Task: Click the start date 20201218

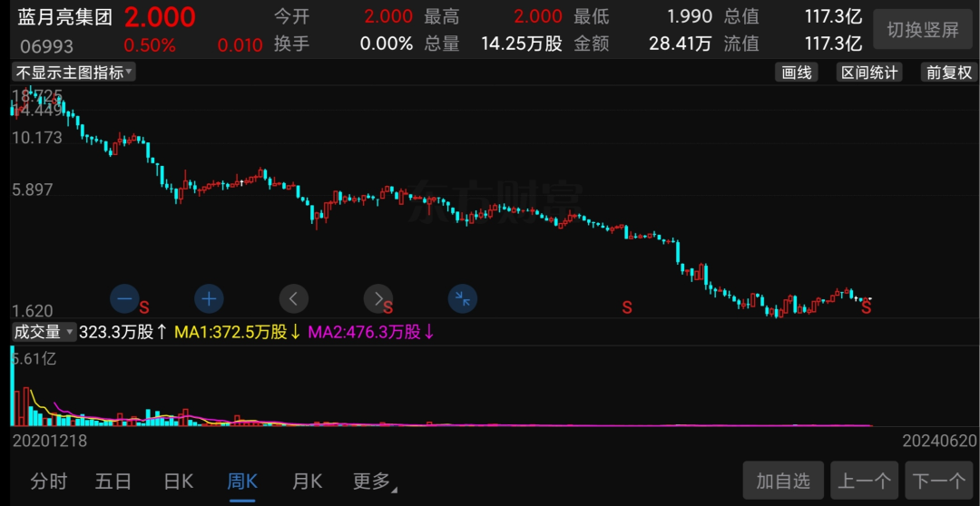Action: tap(50, 441)
